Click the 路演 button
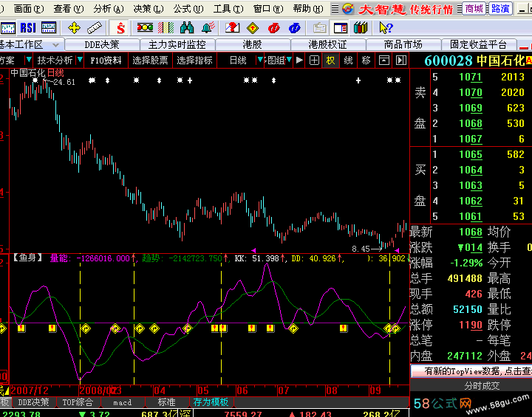This screenshot has width=532, height=417. click(500, 8)
